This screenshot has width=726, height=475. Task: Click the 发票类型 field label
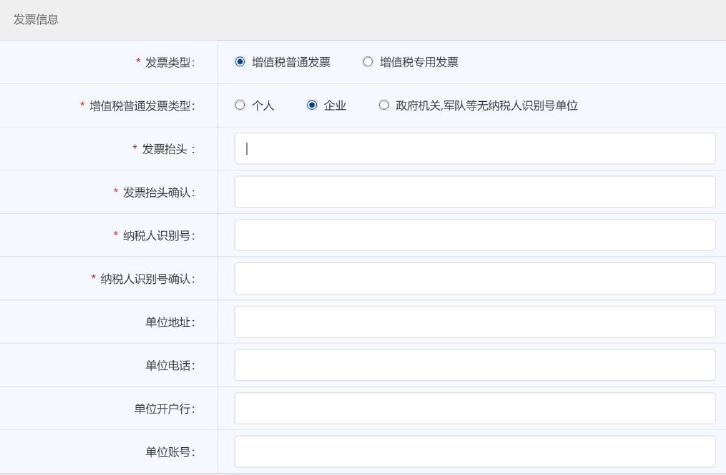(168, 63)
